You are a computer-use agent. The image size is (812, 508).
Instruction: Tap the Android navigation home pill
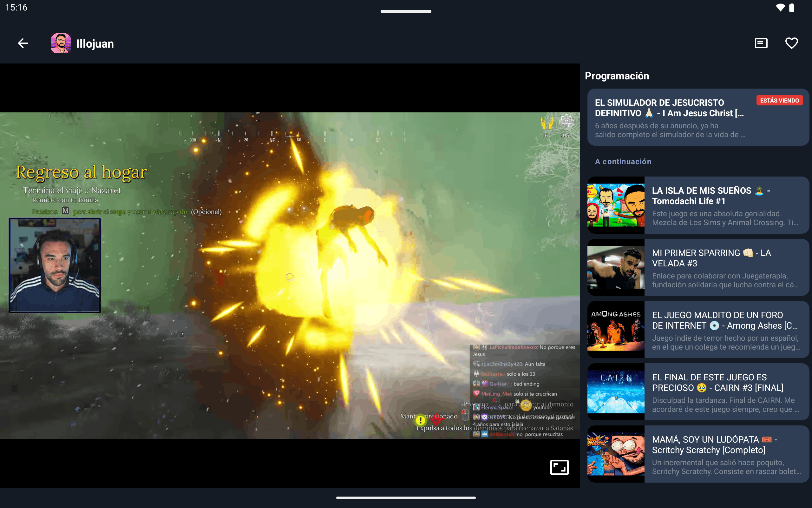[x=406, y=498]
